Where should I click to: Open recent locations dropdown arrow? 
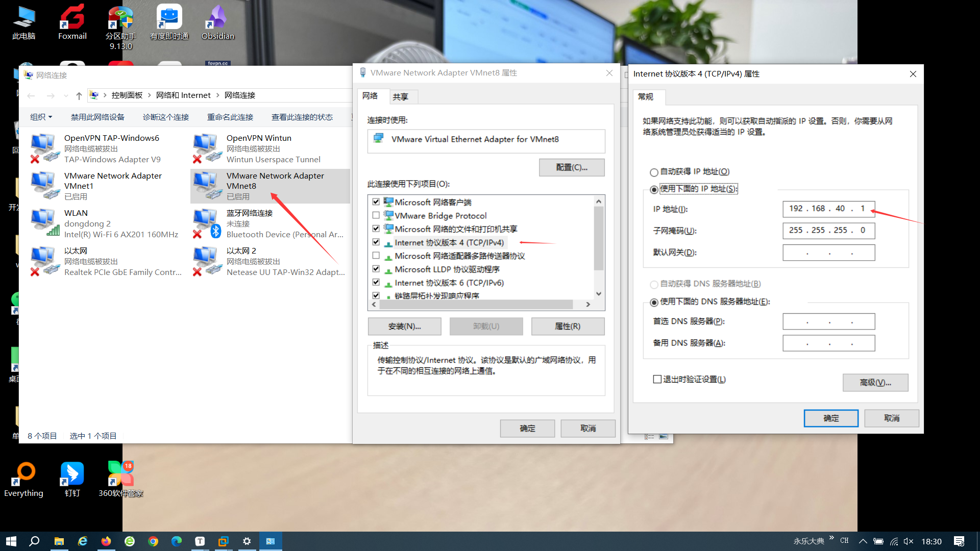pos(66,96)
